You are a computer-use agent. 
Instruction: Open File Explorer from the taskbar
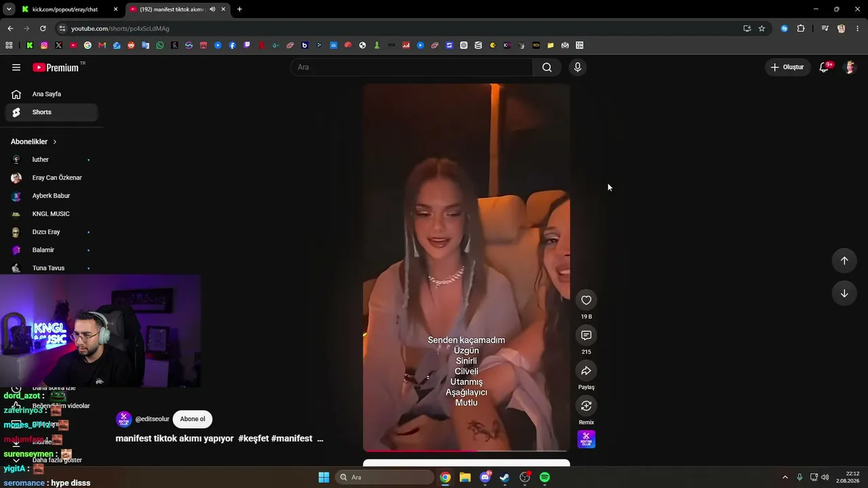pos(465,477)
